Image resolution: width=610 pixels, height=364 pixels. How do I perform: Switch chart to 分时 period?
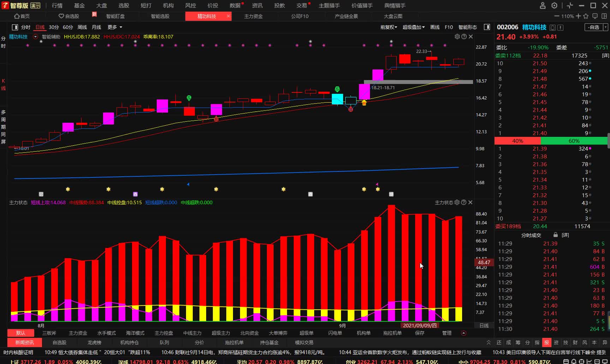coord(26,27)
